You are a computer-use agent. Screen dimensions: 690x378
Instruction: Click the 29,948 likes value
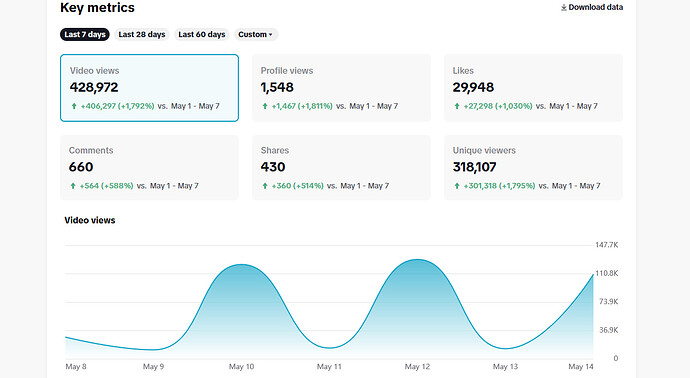click(473, 87)
